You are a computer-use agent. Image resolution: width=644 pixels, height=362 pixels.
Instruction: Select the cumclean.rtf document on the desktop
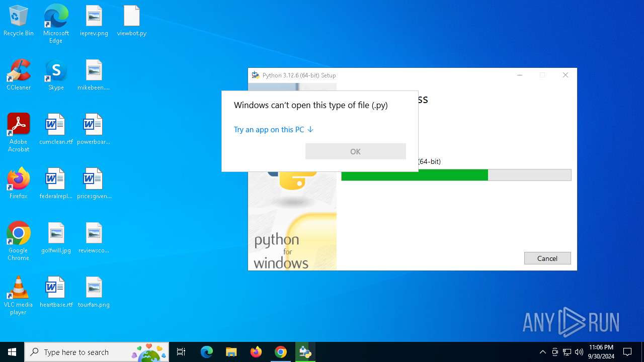pyautogui.click(x=56, y=130)
